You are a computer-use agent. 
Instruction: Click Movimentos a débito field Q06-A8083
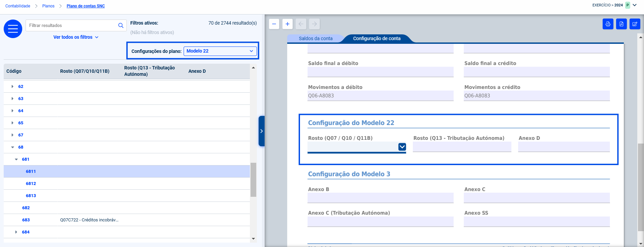tap(380, 96)
